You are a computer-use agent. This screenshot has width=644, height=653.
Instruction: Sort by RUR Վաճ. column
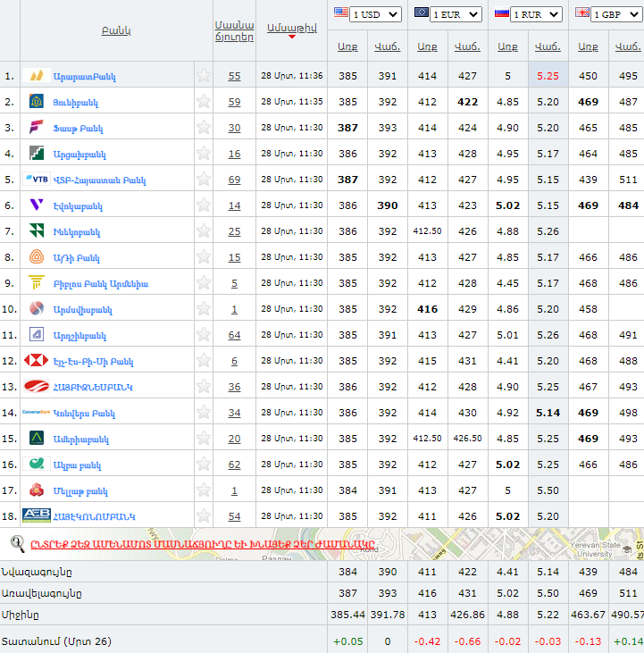(x=548, y=46)
